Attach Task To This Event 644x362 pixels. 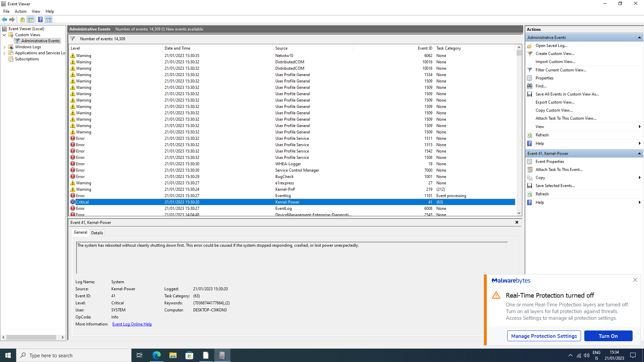pos(559,169)
